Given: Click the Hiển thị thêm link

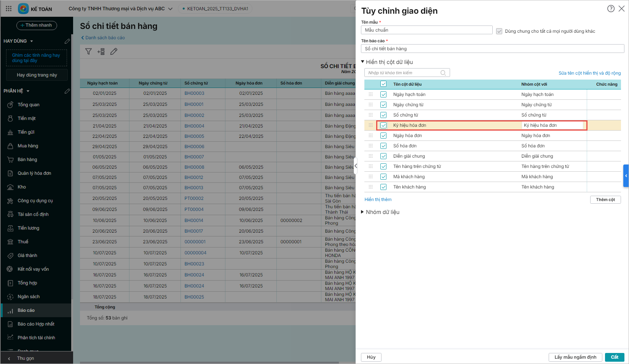Looking at the screenshot, I should coord(378,200).
